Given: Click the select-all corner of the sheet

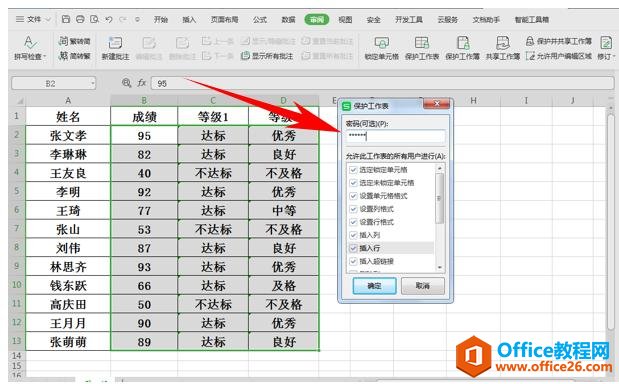Looking at the screenshot, I should click(17, 101).
